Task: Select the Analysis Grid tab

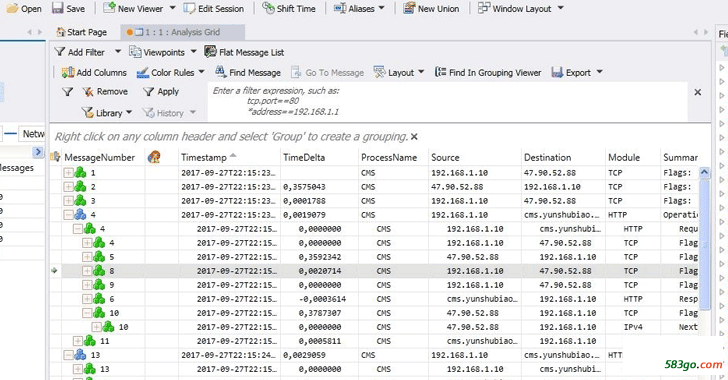Action: tap(182, 32)
